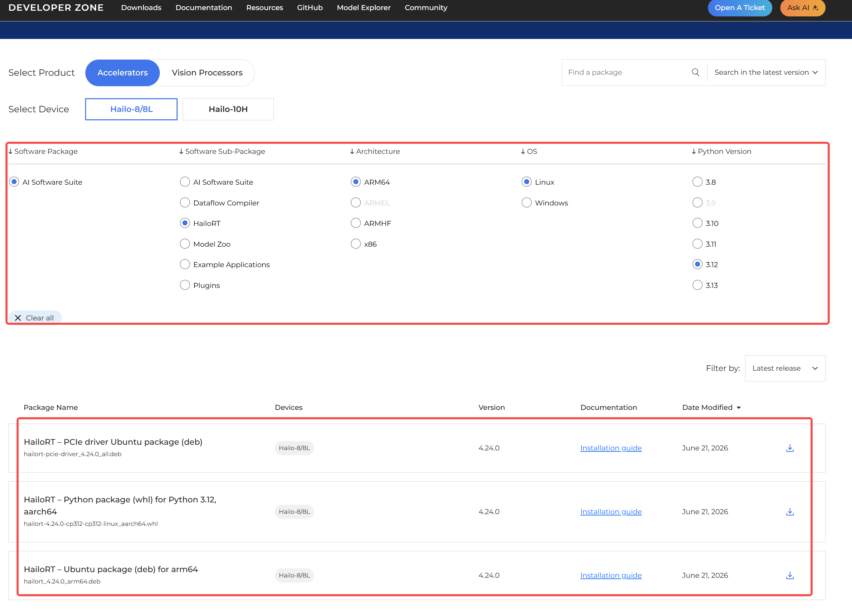The height and width of the screenshot is (616, 852).
Task: Switch to the Vision Processors product tab
Action: 207,72
